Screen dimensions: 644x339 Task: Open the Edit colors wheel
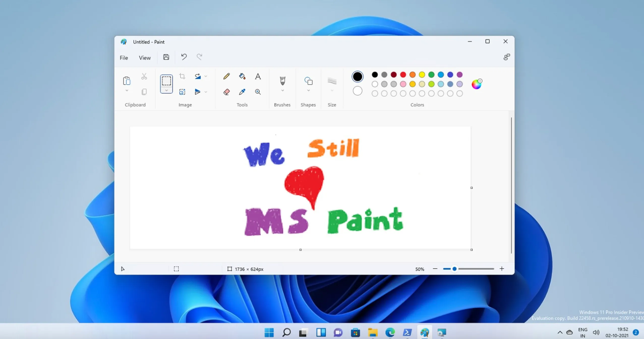tap(476, 84)
